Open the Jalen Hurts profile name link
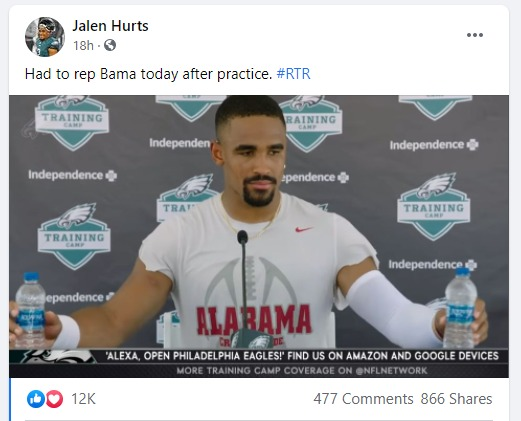This screenshot has height=421, width=521. [110, 26]
